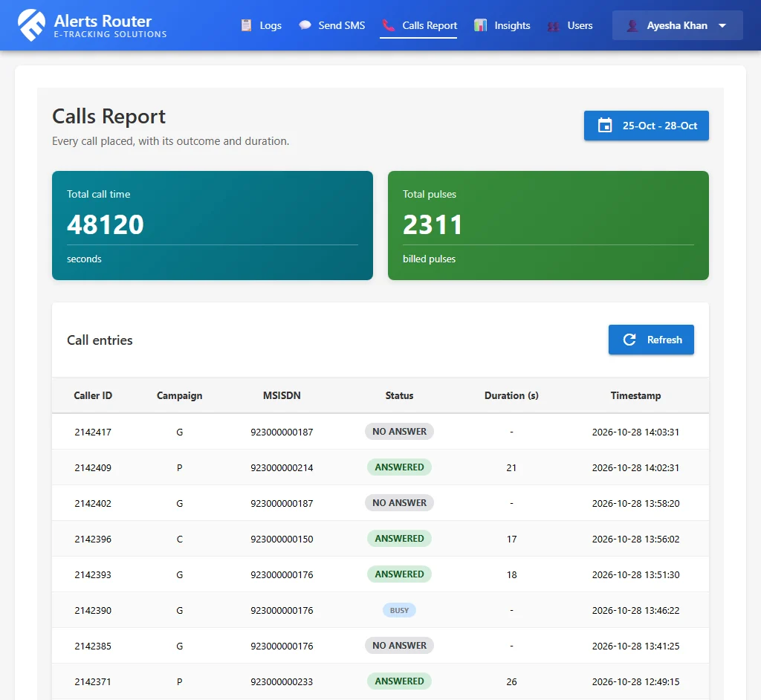Select Caller ID 2142396
Screen dimensions: 761x700
point(93,539)
